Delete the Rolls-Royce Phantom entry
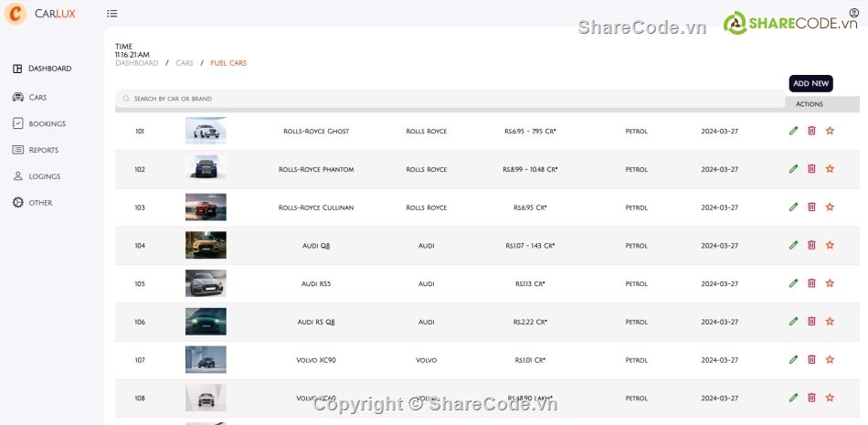Viewport: 868px width, 425px height. coord(811,169)
